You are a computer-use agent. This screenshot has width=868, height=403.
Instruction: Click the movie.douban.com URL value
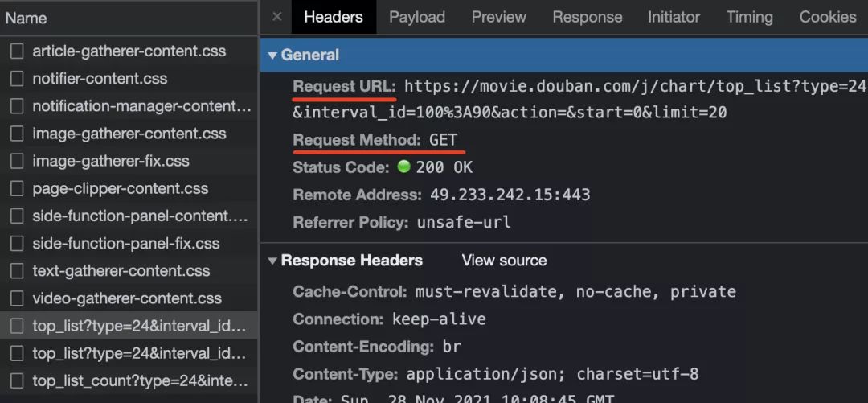[636, 87]
